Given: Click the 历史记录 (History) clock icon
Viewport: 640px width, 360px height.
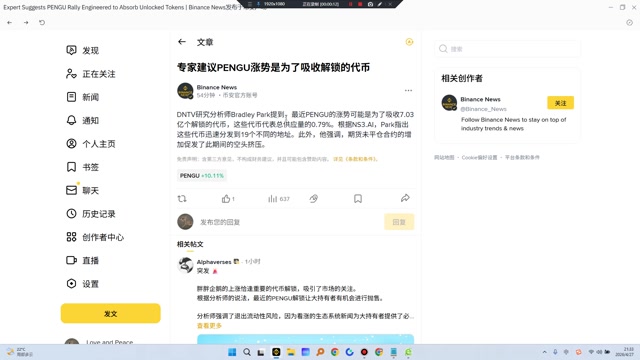Looking at the screenshot, I should point(71,213).
